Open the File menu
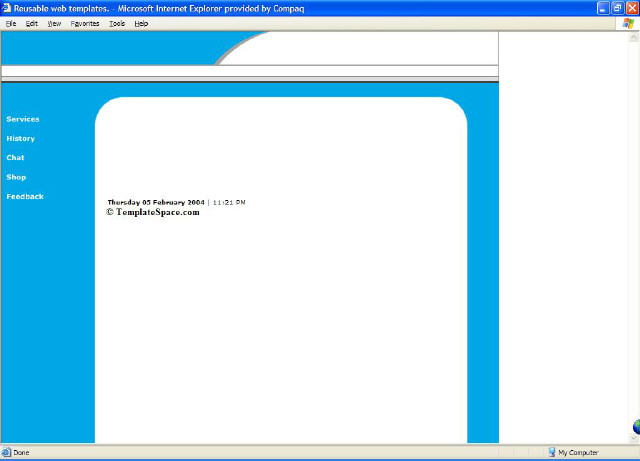 click(10, 23)
